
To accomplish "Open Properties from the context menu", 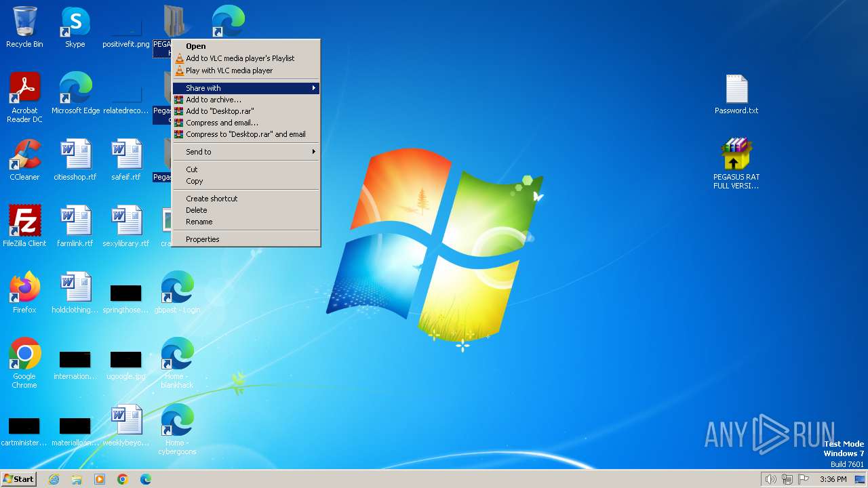I will (x=246, y=239).
